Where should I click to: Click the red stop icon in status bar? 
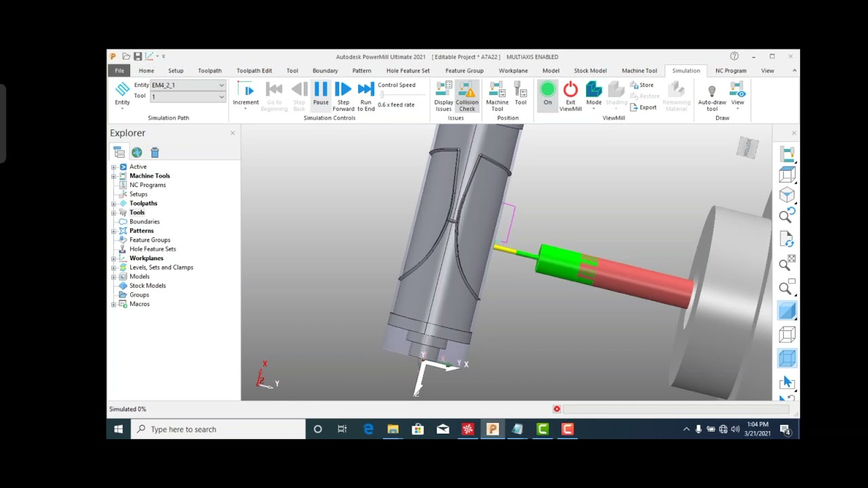point(557,409)
